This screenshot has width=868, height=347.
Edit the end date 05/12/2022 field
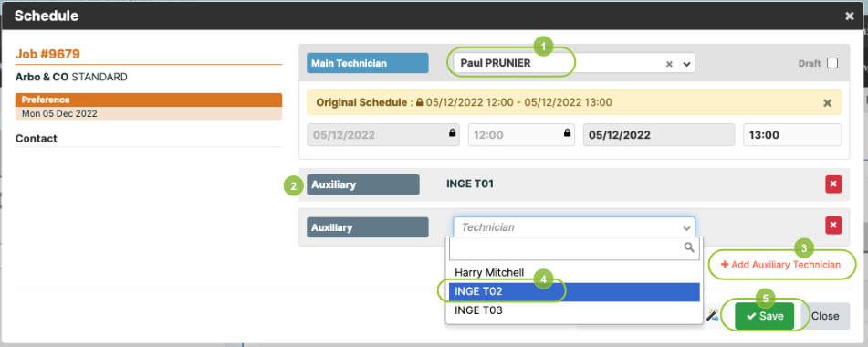[659, 134]
